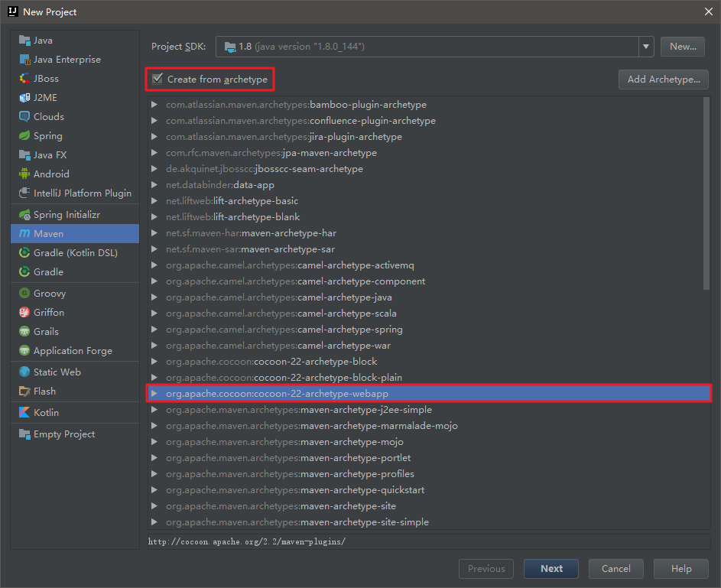
Task: Select net.databinder:data-app archetype
Action: (x=429, y=185)
